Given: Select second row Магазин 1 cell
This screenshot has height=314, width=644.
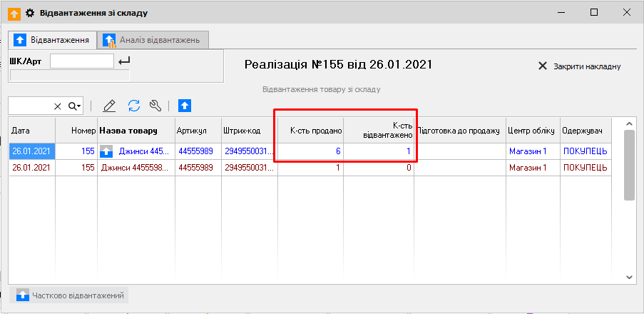Looking at the screenshot, I should point(527,168).
